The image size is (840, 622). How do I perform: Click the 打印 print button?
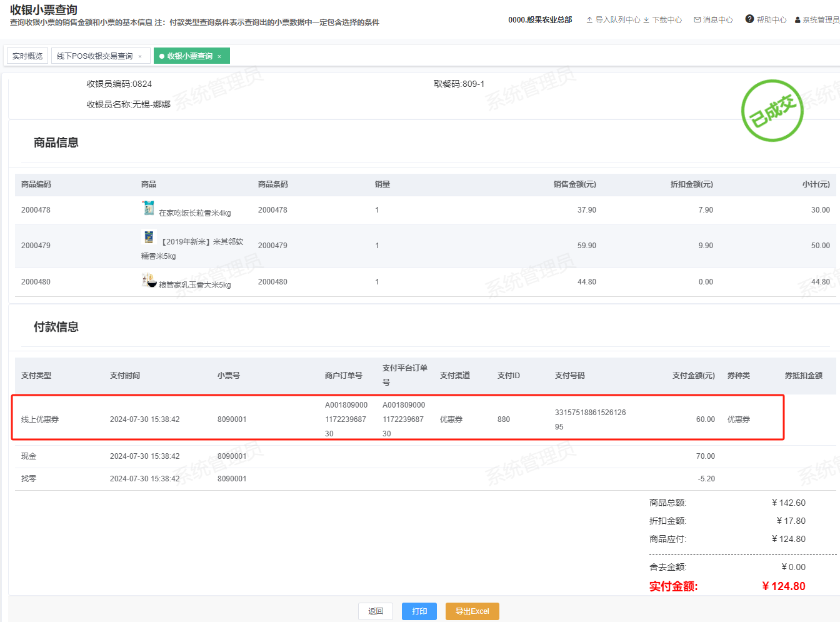pos(419,611)
